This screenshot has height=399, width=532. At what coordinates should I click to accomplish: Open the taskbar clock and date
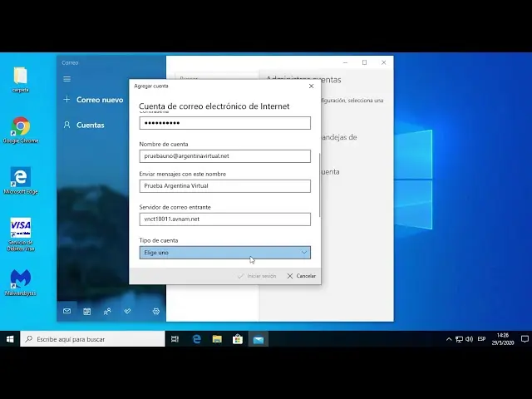click(503, 339)
